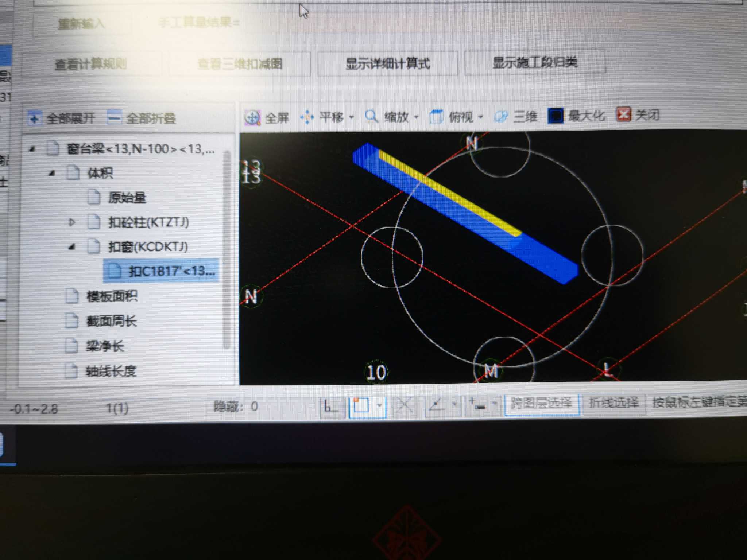Click 显示详细计算式 button

(387, 64)
